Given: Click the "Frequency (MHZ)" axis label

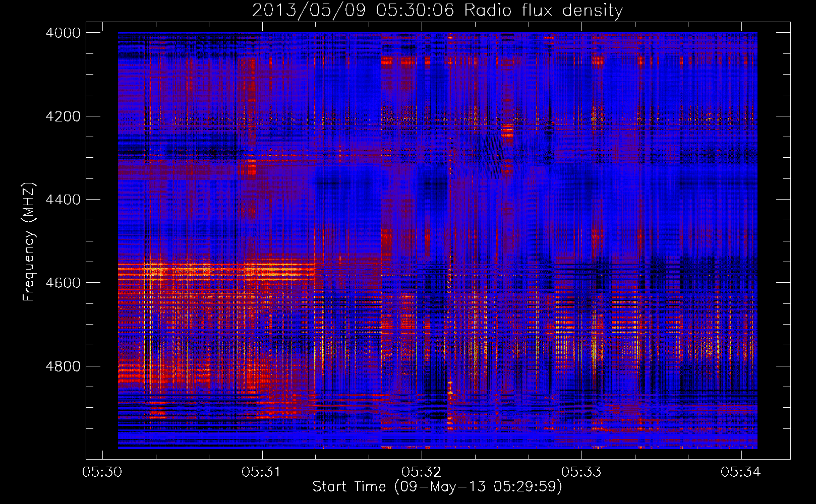Looking at the screenshot, I should [x=29, y=242].
